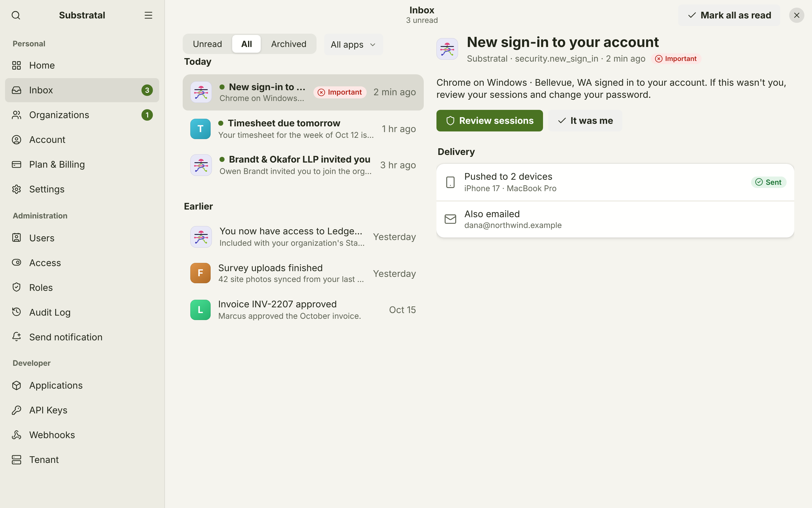Viewport: 812px width, 508px height.
Task: Close the inbox panel with X
Action: point(796,15)
